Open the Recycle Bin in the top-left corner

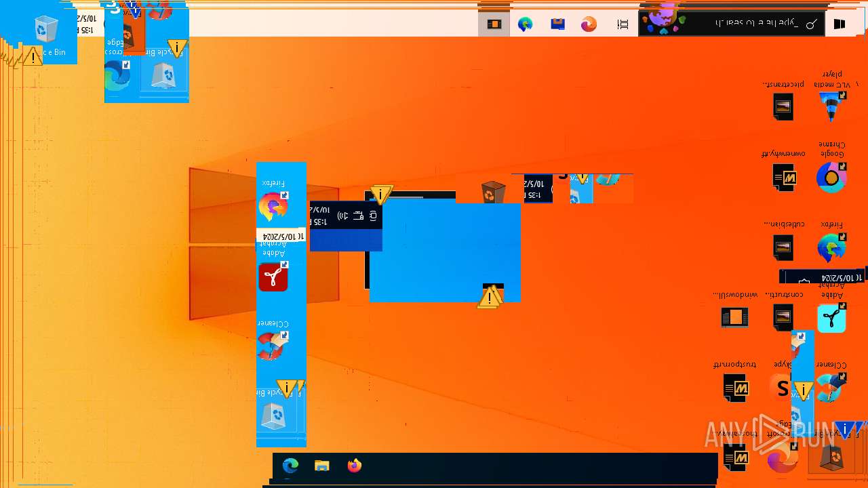click(46, 28)
